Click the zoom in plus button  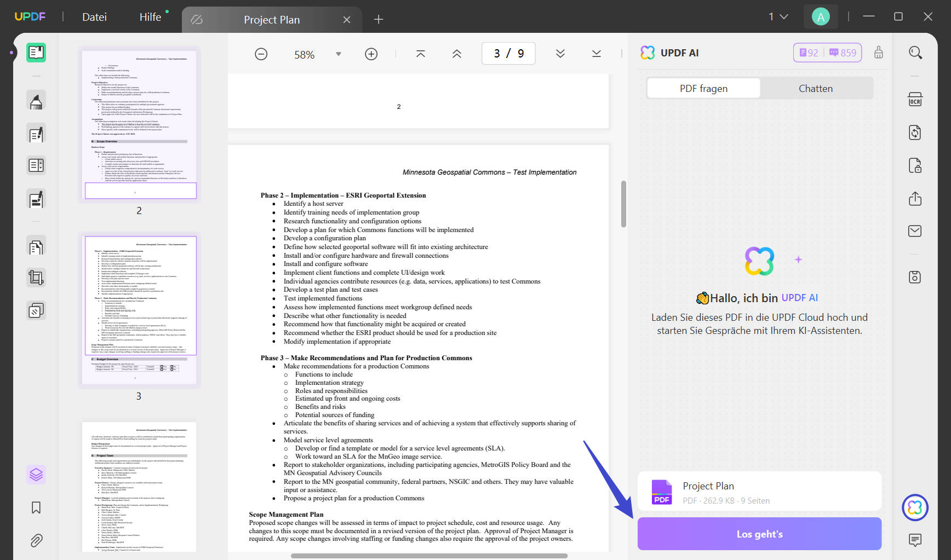click(371, 54)
